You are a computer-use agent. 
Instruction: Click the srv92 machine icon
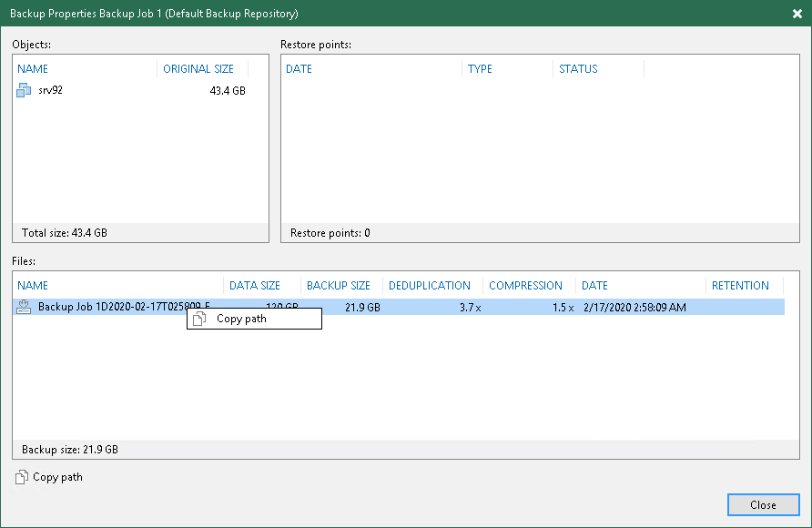pos(24,91)
